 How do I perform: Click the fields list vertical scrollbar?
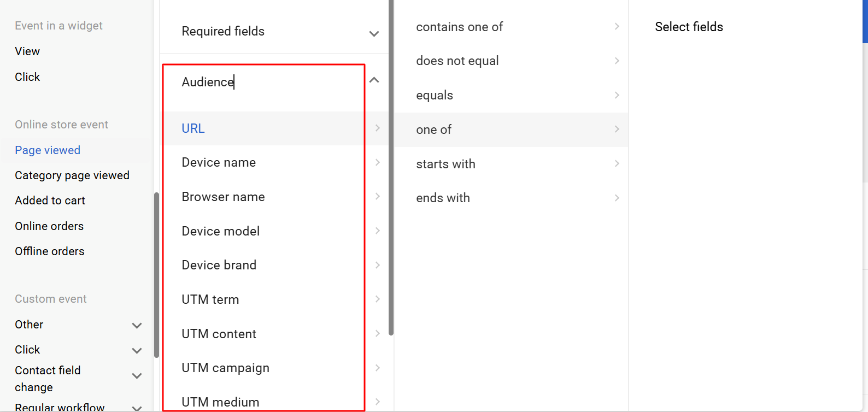(x=391, y=167)
